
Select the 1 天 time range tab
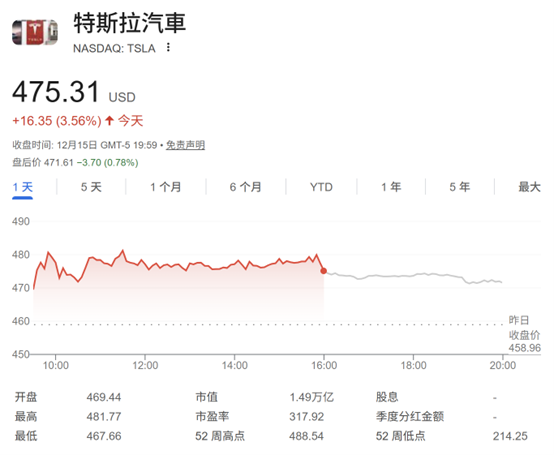23,187
